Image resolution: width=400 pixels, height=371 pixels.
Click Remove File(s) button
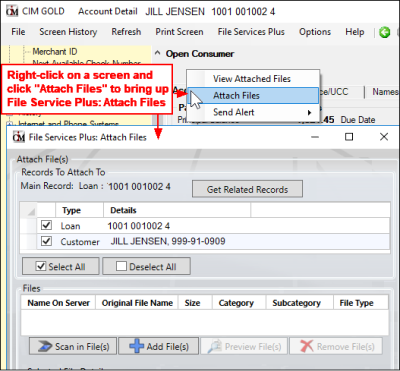(336, 346)
